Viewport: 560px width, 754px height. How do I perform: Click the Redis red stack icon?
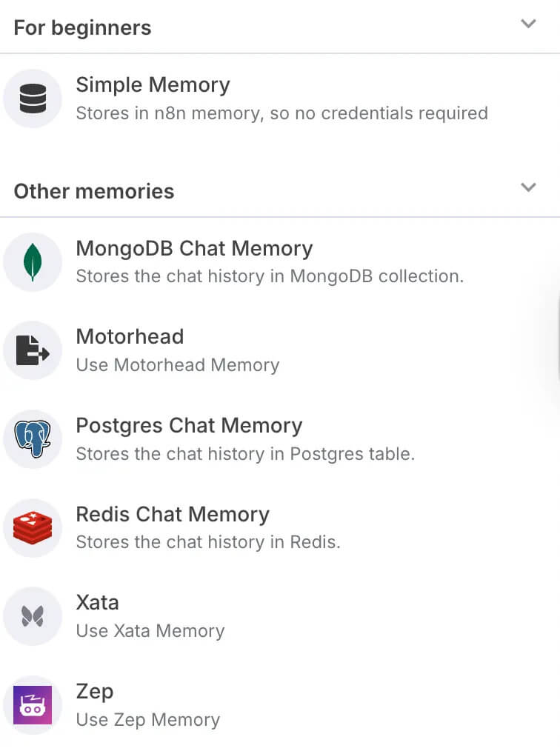(x=33, y=527)
